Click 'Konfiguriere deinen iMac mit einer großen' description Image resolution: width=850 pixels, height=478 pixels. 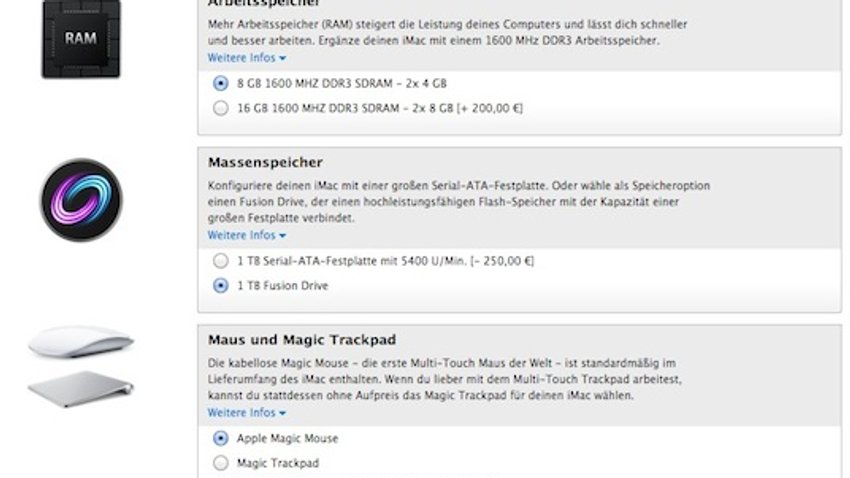click(459, 186)
